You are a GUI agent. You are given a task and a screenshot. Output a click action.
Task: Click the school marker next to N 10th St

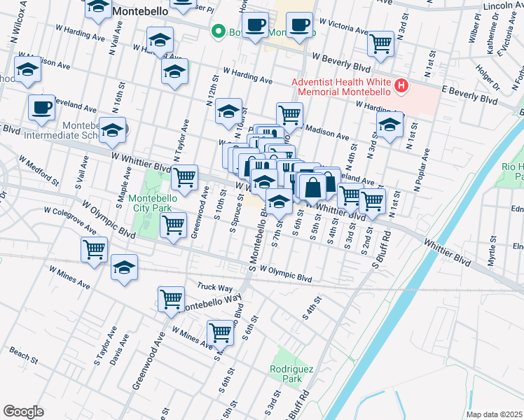pyautogui.click(x=229, y=114)
